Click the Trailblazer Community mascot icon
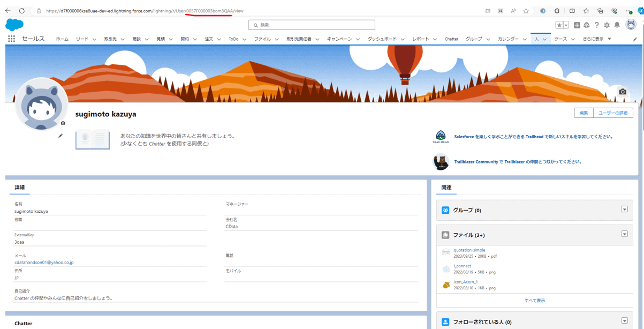Image resolution: width=644 pixels, height=329 pixels. [x=441, y=162]
